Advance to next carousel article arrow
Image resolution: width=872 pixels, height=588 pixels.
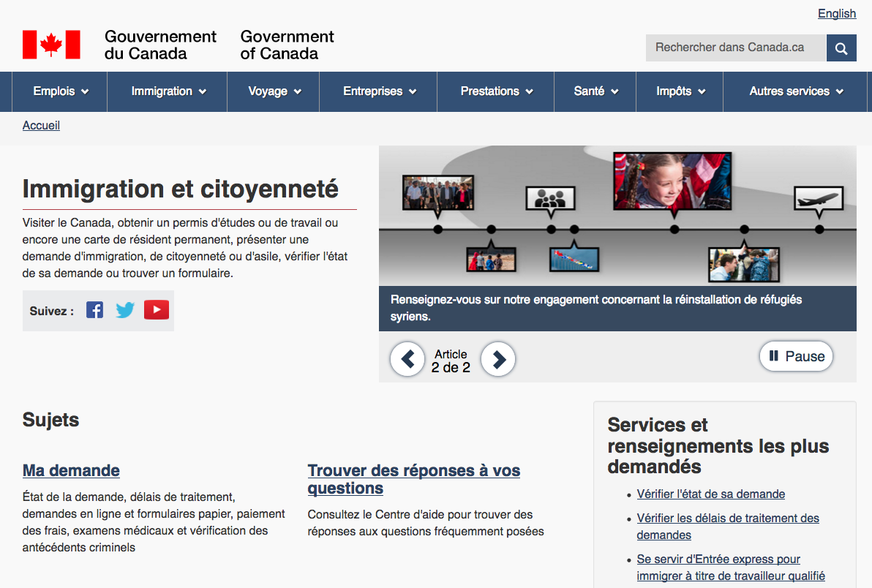click(x=498, y=359)
